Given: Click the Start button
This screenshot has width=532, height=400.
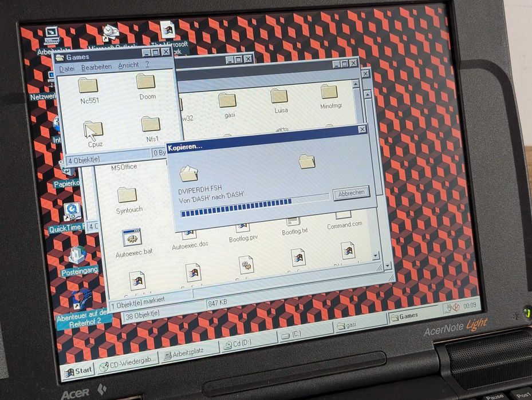Looking at the screenshot, I should [x=78, y=371].
